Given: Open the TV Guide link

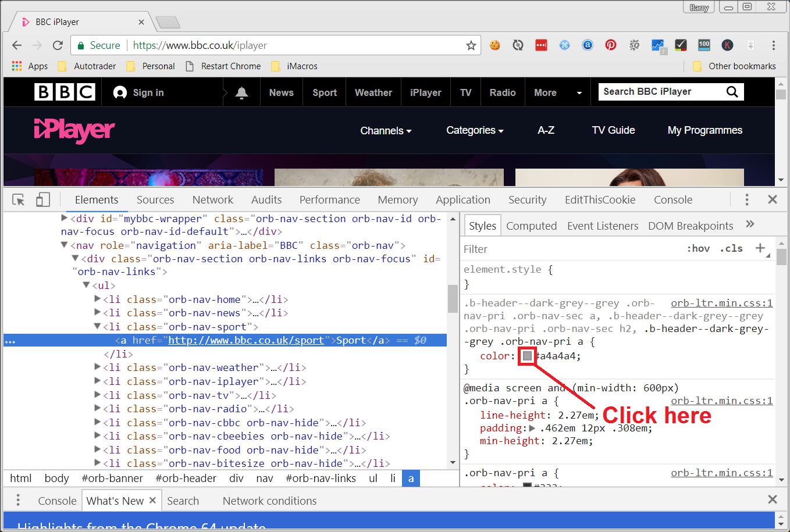Looking at the screenshot, I should tap(613, 130).
